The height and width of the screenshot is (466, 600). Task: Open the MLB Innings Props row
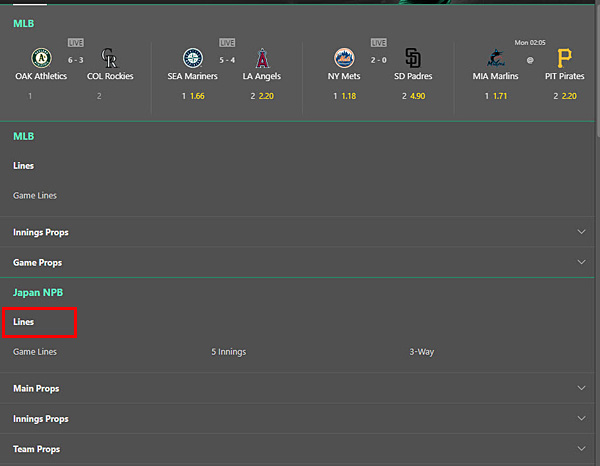click(x=297, y=232)
